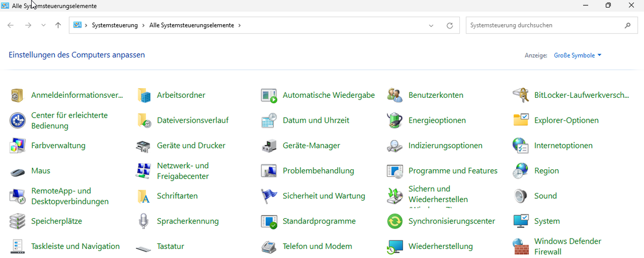644x258 pixels.
Task: Expand the address bar history dropdown
Action: point(431,25)
